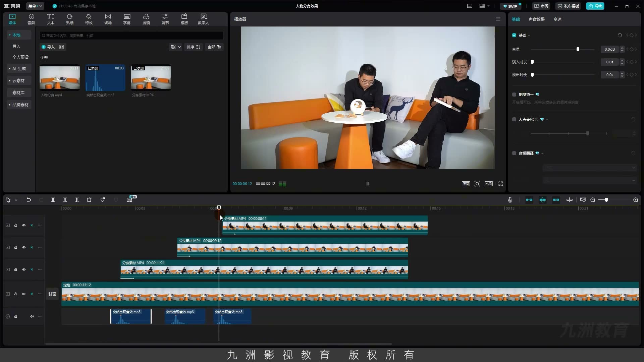Click the 封面 cover button
This screenshot has height=362, width=644.
[x=52, y=294]
